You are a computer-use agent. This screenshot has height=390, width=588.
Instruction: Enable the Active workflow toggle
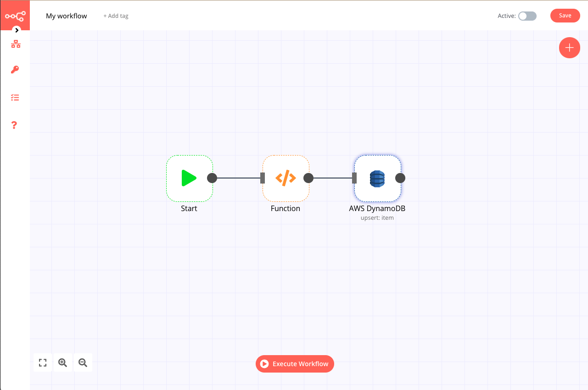pos(527,16)
